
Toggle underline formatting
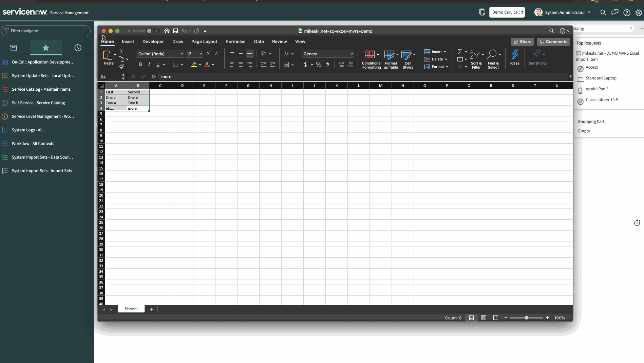point(158,64)
